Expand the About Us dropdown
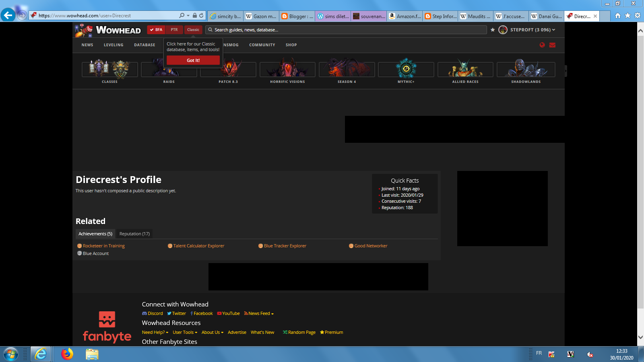 tap(212, 332)
